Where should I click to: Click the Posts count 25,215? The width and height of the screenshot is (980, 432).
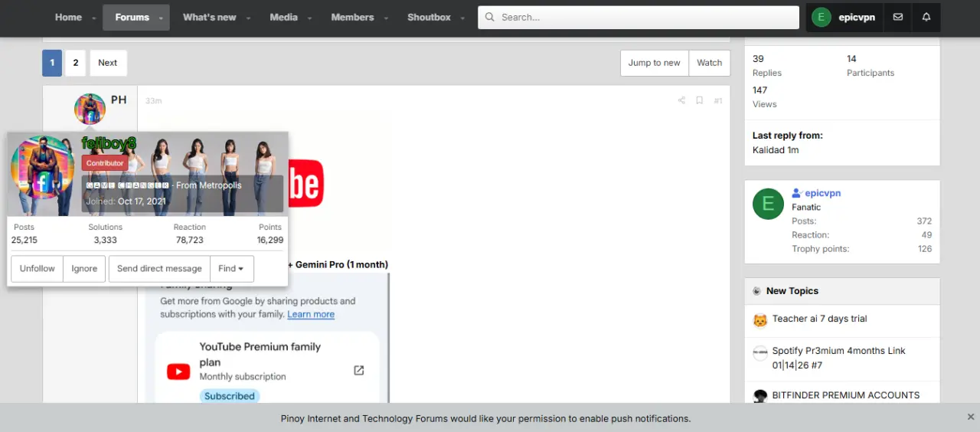[24, 240]
